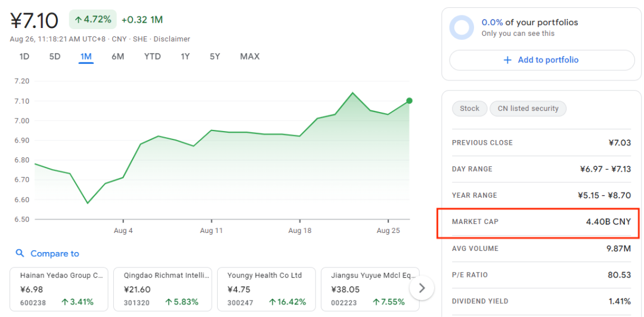This screenshot has height=317, width=644.
Task: Switch to the 1Y chart view
Action: pos(185,57)
